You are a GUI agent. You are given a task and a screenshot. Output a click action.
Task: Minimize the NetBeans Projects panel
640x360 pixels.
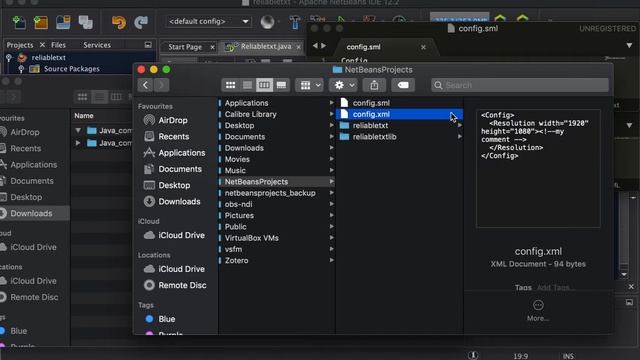point(148,45)
